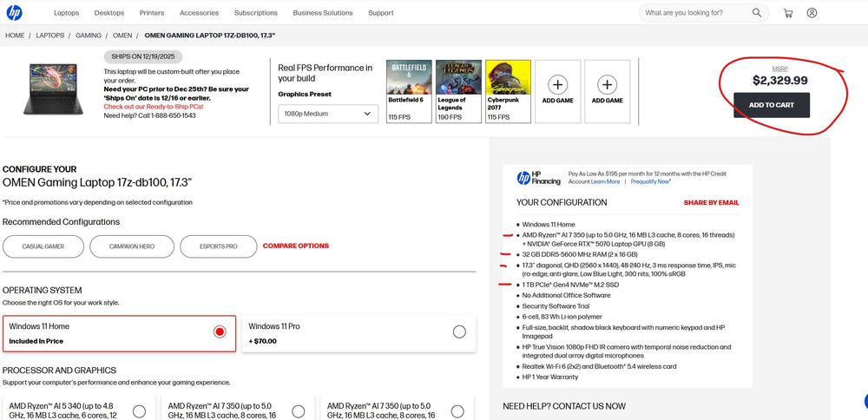Click the Security Software Trial line

tap(556, 306)
